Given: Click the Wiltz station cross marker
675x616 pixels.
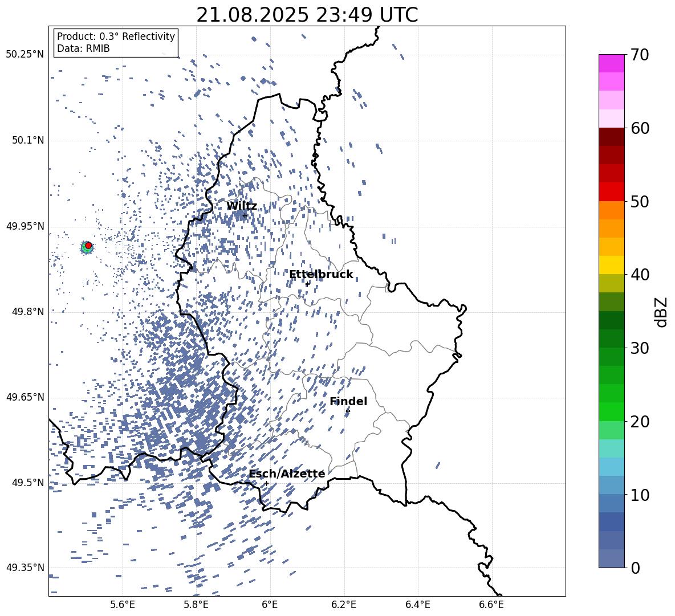Looking at the screenshot, I should point(245,215).
